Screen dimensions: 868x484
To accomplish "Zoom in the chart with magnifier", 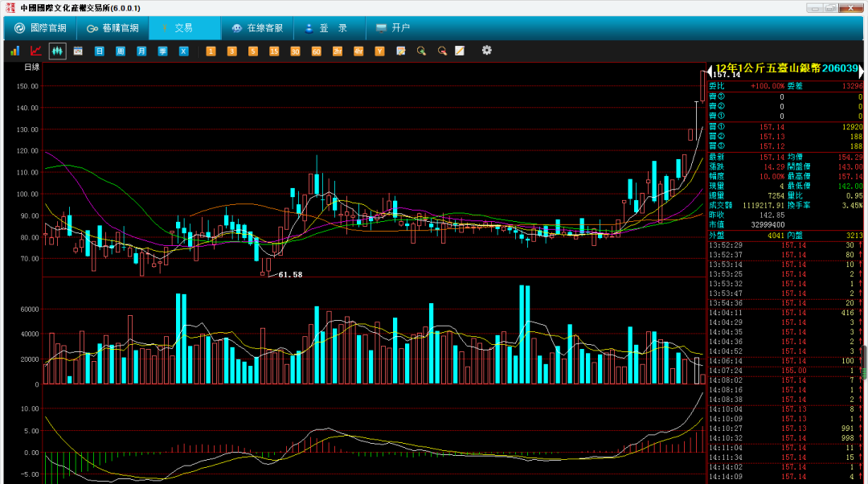I will pos(421,51).
